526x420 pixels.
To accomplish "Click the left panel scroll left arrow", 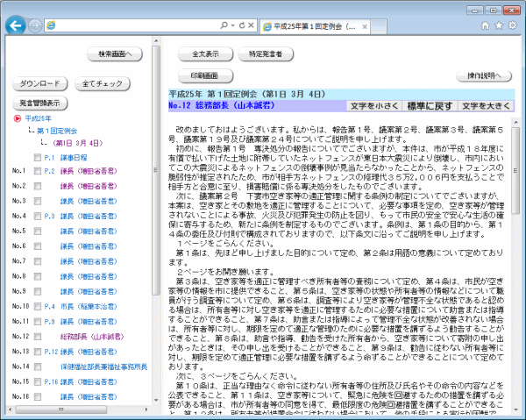I will (10, 409).
